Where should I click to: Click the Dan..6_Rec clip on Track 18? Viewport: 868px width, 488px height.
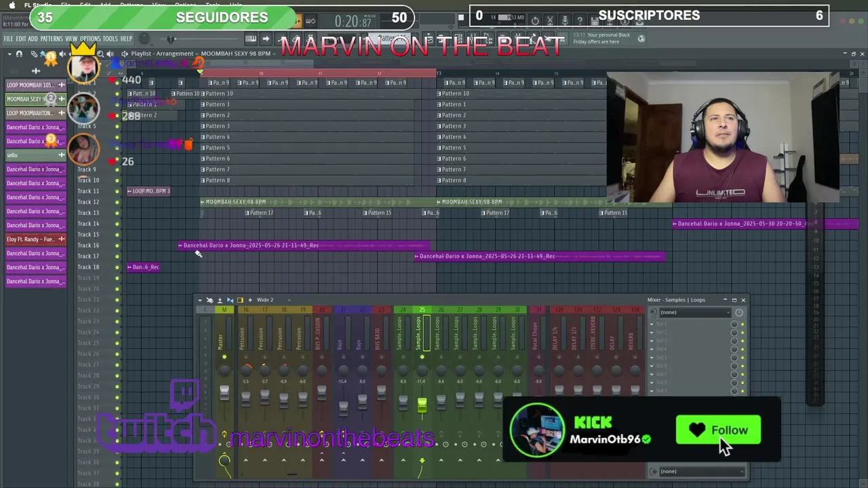[x=144, y=267]
